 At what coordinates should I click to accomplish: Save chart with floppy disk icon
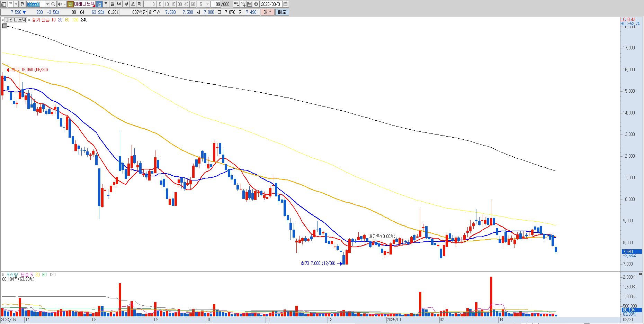[x=250, y=4]
